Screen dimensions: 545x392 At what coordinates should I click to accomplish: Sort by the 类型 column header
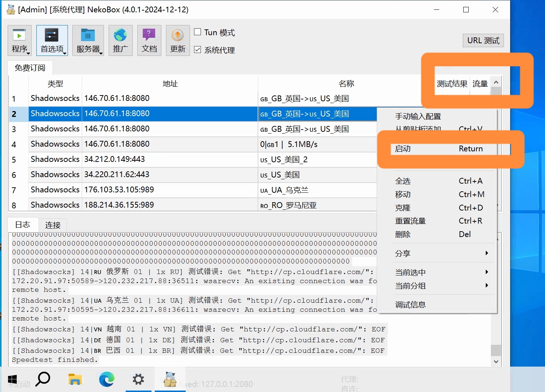55,83
